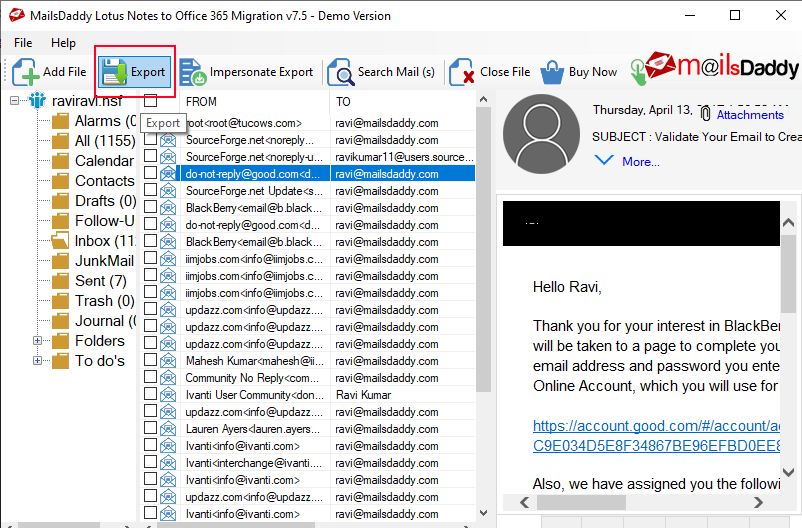
Task: Select the raviravi.nsf file node
Action: click(87, 101)
